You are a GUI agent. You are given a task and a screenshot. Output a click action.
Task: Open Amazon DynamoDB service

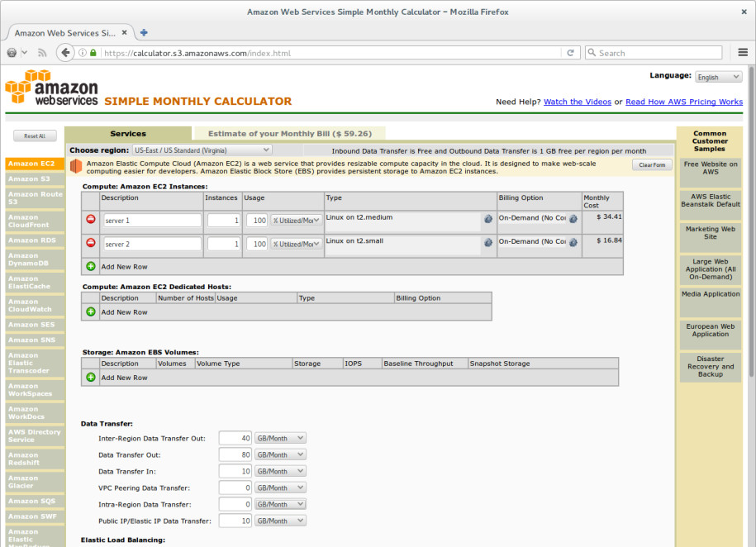tap(35, 259)
